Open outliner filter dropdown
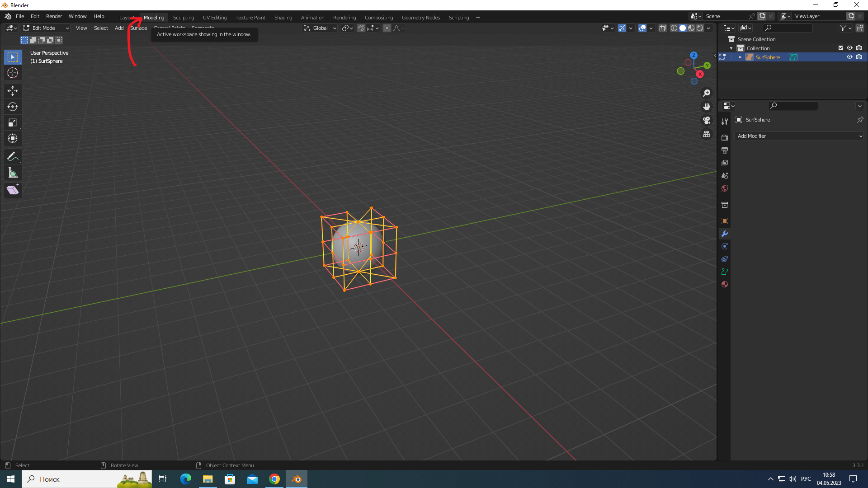Screen dimensions: 868x488 click(x=846, y=28)
